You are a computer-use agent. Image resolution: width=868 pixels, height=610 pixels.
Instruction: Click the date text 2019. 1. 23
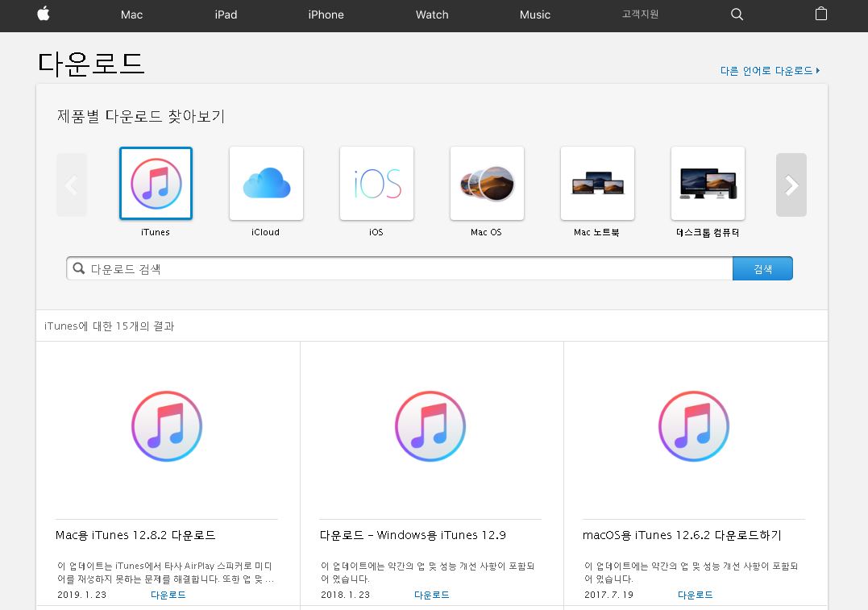click(x=82, y=595)
